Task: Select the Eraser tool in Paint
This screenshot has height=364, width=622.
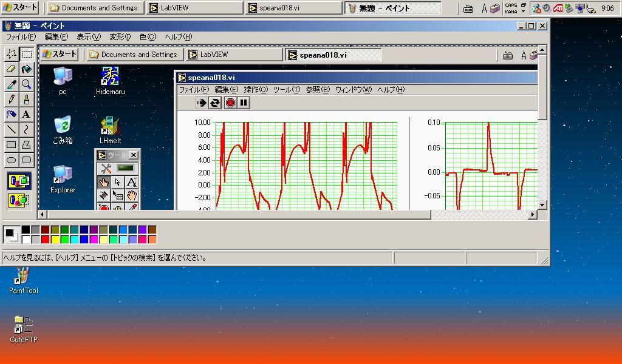Action: pyautogui.click(x=11, y=69)
